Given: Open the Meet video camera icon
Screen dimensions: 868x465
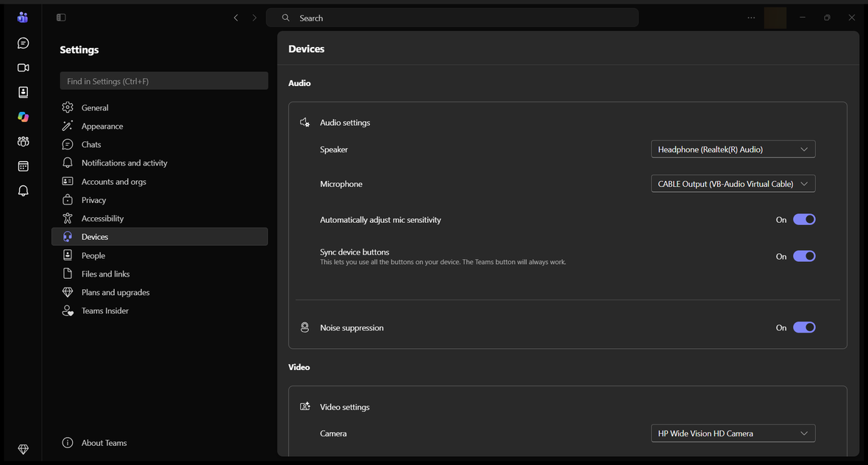Looking at the screenshot, I should point(23,68).
